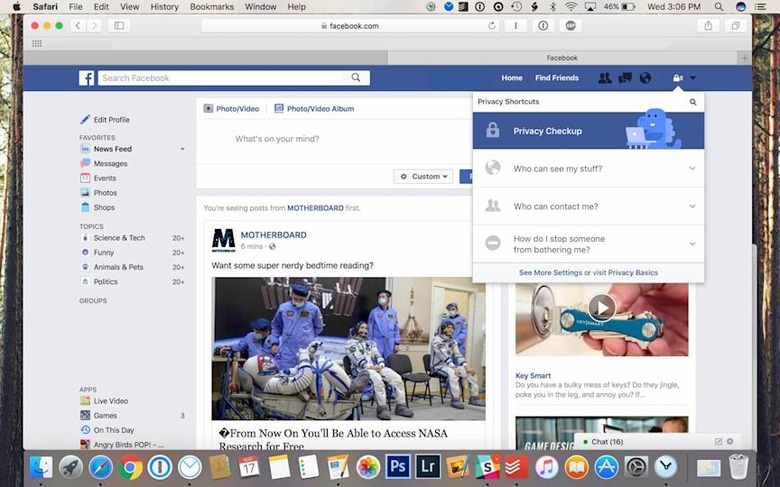Open the account dropdown arrow in Facebook header
Image resolution: width=780 pixels, height=487 pixels.
pos(693,78)
